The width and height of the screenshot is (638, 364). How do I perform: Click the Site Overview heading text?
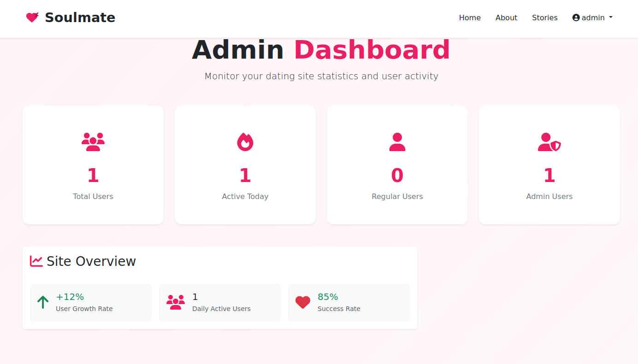click(x=91, y=261)
